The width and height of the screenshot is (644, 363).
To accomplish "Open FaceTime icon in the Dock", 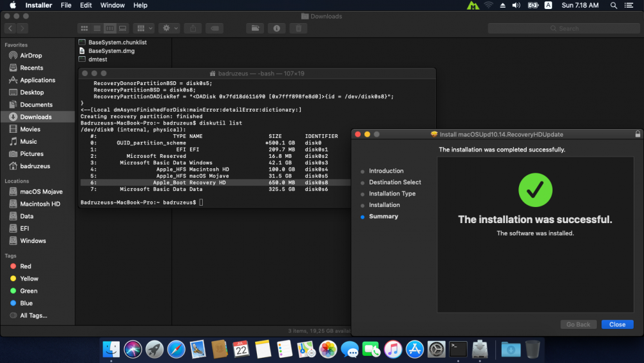I will click(x=372, y=349).
